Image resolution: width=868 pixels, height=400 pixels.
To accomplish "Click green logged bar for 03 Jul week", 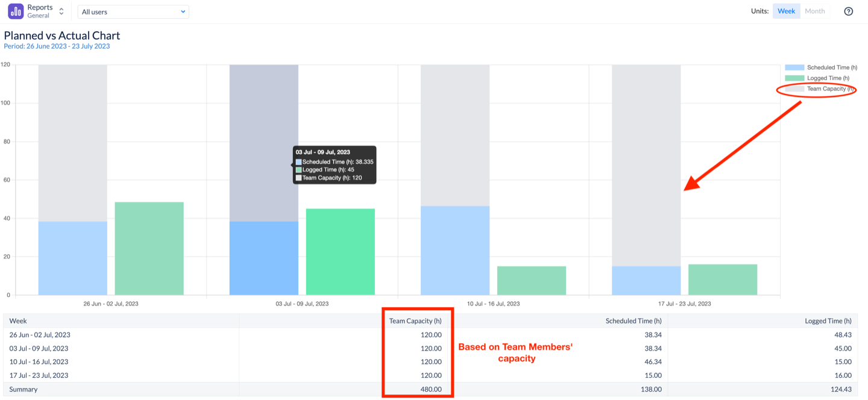I will coord(340,252).
